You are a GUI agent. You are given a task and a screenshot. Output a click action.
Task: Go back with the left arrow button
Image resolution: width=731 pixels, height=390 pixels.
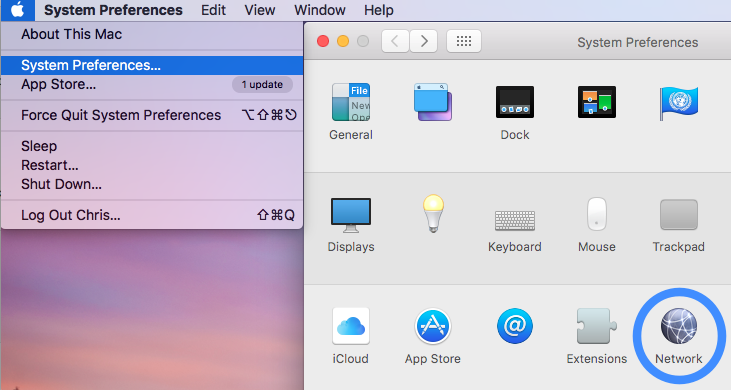click(x=395, y=41)
